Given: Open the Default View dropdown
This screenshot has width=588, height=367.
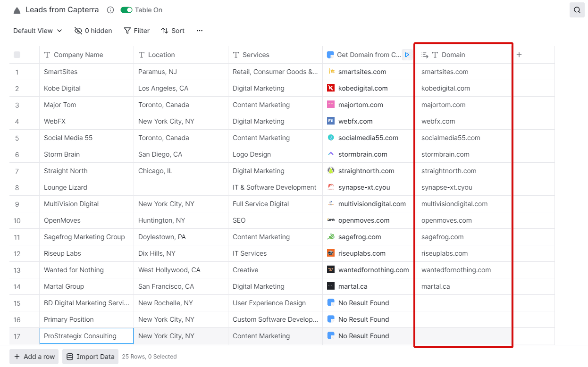Looking at the screenshot, I should coord(38,31).
